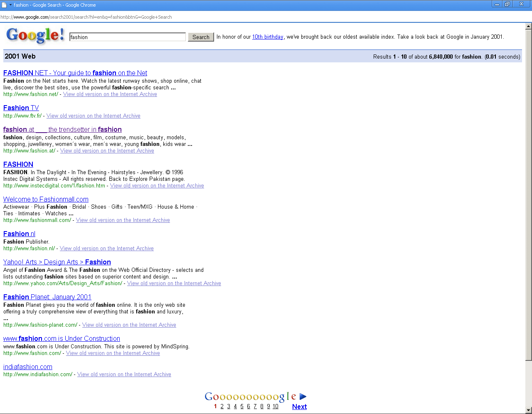Viewport: 532px width, 414px height.
Task: View Internet Archive version of fashion-planet.com
Action: click(x=129, y=325)
